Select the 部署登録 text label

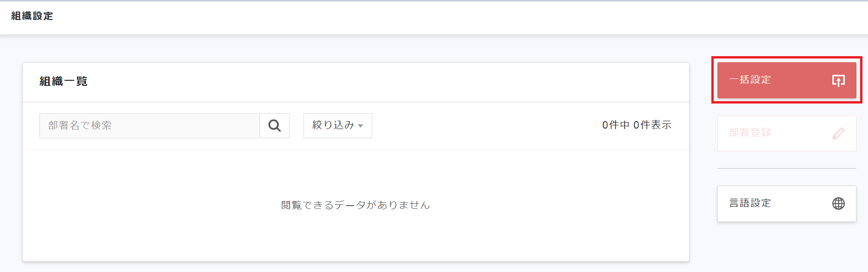pyautogui.click(x=750, y=133)
